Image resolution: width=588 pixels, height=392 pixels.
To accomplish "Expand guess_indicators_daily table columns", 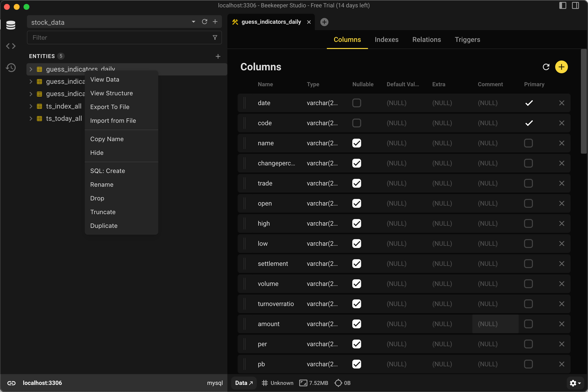I will click(x=31, y=69).
